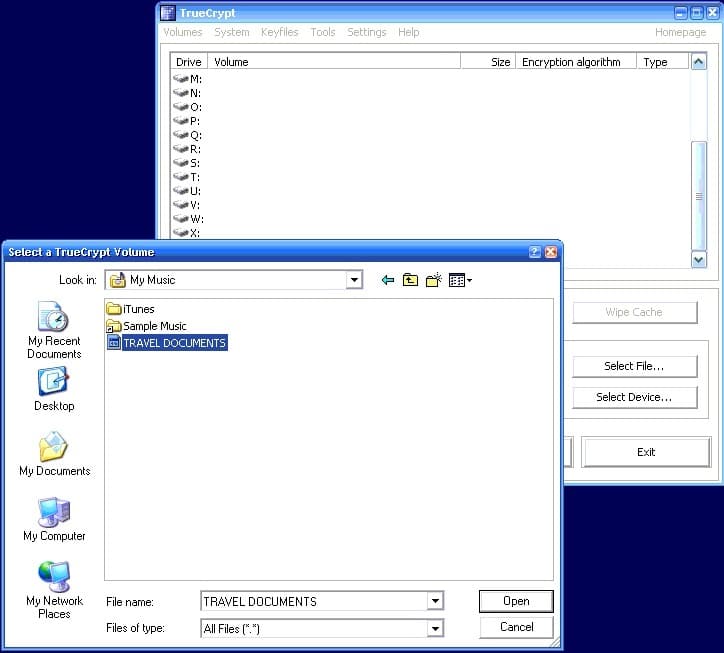Click the Homepage link in TrueCrypt
The width and height of the screenshot is (724, 653).
pyautogui.click(x=680, y=32)
